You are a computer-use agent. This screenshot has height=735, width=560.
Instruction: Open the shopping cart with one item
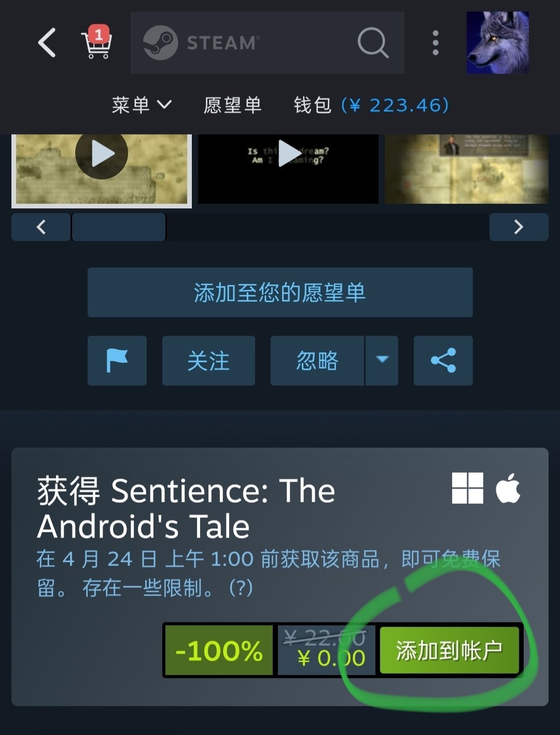(97, 43)
